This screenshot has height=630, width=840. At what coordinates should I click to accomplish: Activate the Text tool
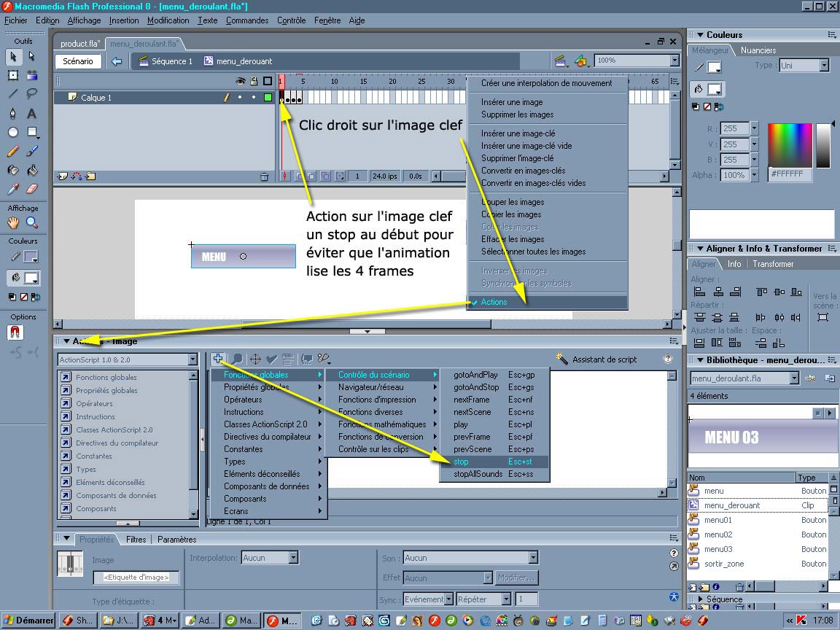click(x=32, y=113)
